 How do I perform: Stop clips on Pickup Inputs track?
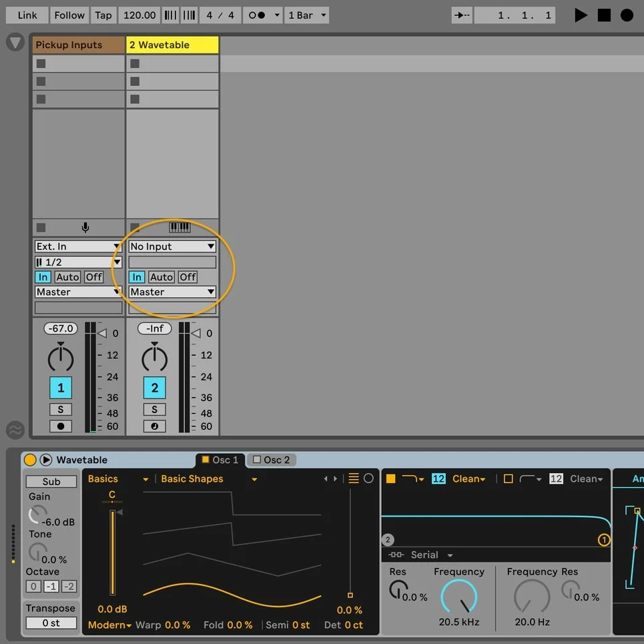click(x=41, y=228)
